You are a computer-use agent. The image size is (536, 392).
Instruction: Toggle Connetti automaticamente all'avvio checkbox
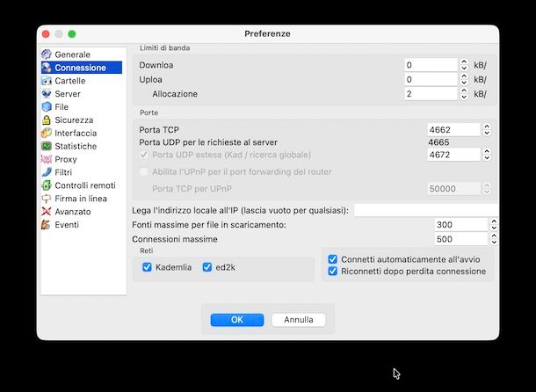coord(332,259)
